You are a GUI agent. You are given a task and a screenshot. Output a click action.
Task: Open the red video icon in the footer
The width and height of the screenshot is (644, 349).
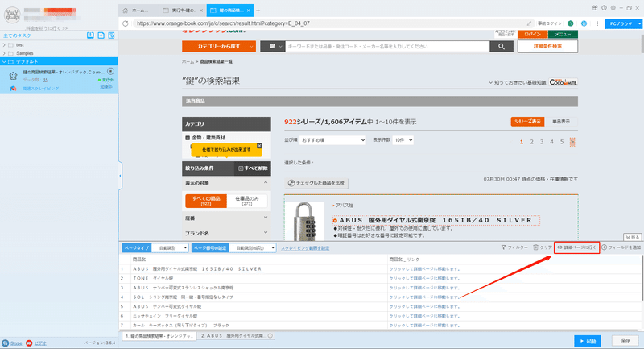tap(29, 343)
